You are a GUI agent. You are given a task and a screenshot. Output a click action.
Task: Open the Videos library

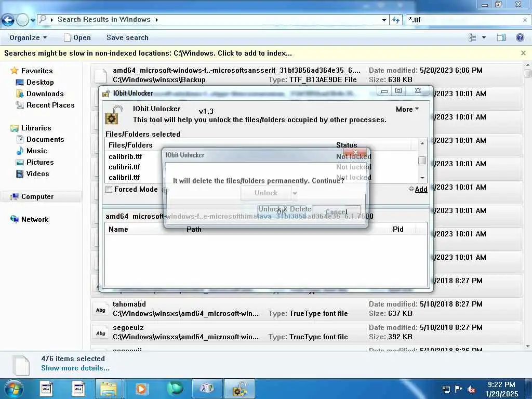tap(37, 174)
